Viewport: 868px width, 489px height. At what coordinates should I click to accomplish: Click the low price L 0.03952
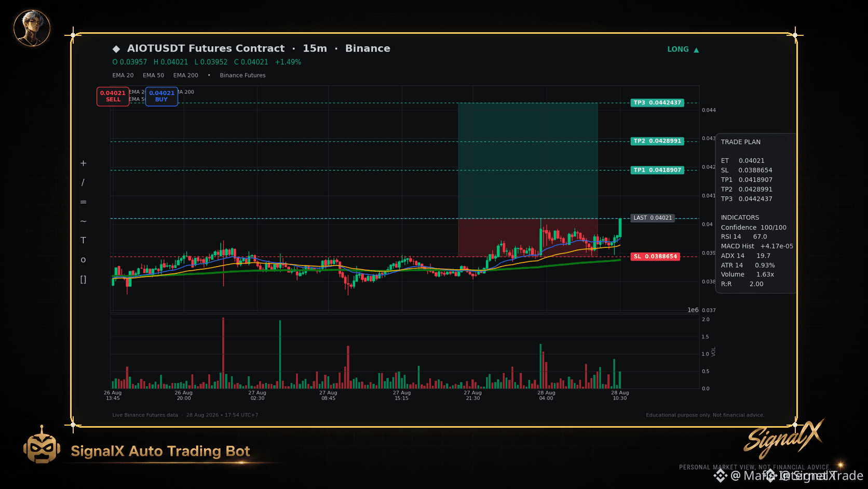[x=211, y=62]
